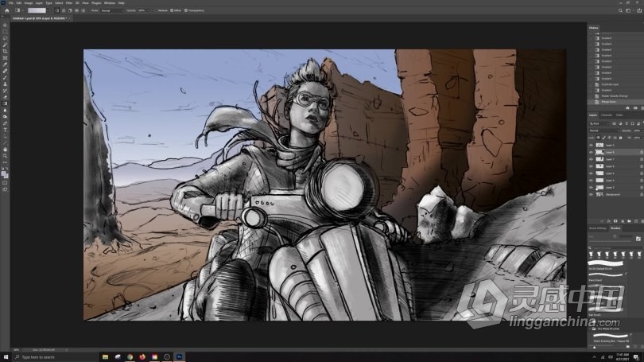This screenshot has width=644, height=362.
Task: Select the Horizontal Type tool
Action: click(x=5, y=130)
